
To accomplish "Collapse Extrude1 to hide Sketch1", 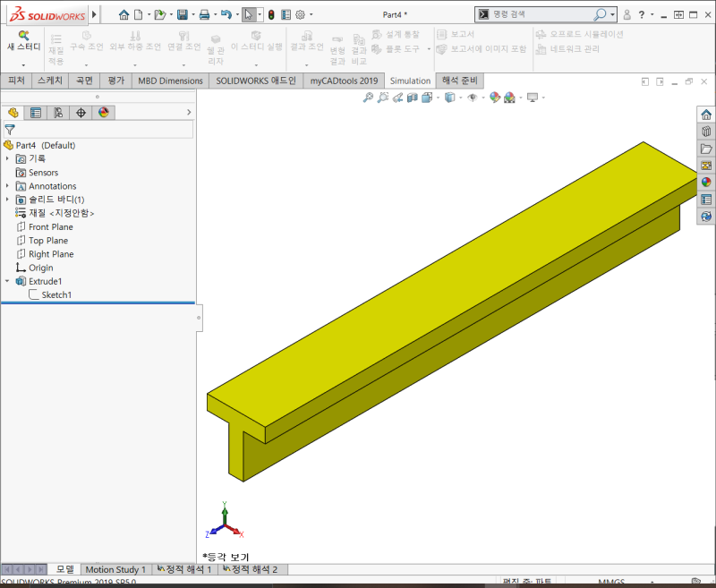I will pyautogui.click(x=7, y=281).
